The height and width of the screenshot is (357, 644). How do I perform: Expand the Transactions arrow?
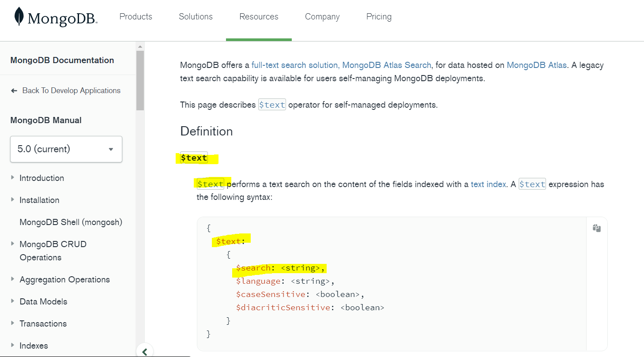12,323
